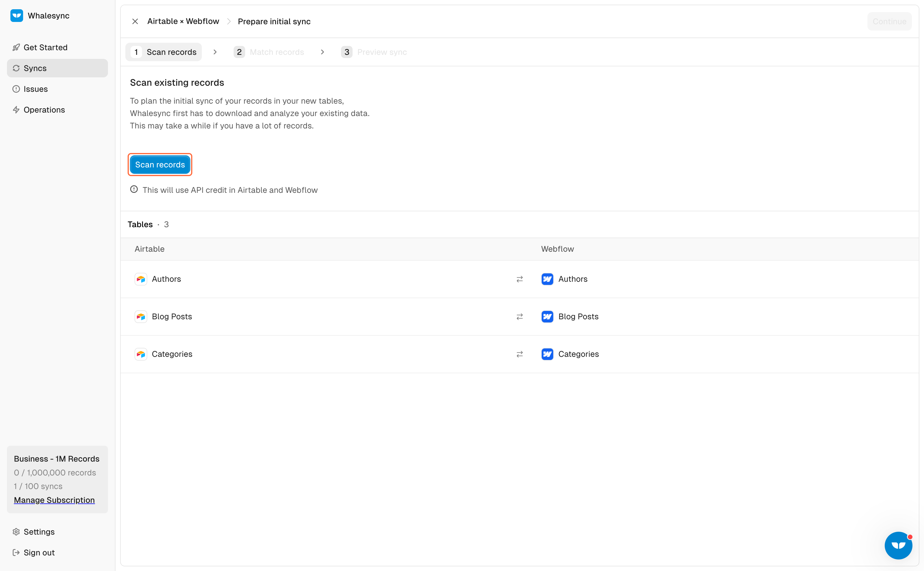This screenshot has height=571, width=924.
Task: Click the Webflow column header
Action: [557, 249]
